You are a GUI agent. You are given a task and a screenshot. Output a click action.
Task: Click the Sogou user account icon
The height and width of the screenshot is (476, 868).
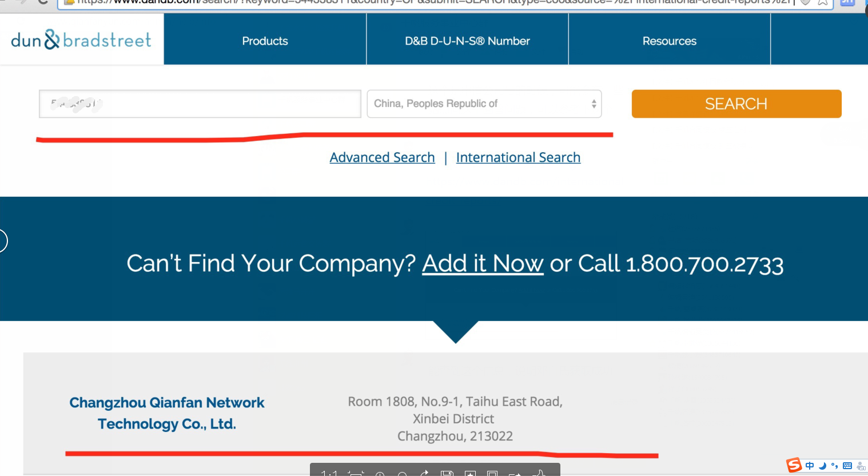tap(861, 466)
